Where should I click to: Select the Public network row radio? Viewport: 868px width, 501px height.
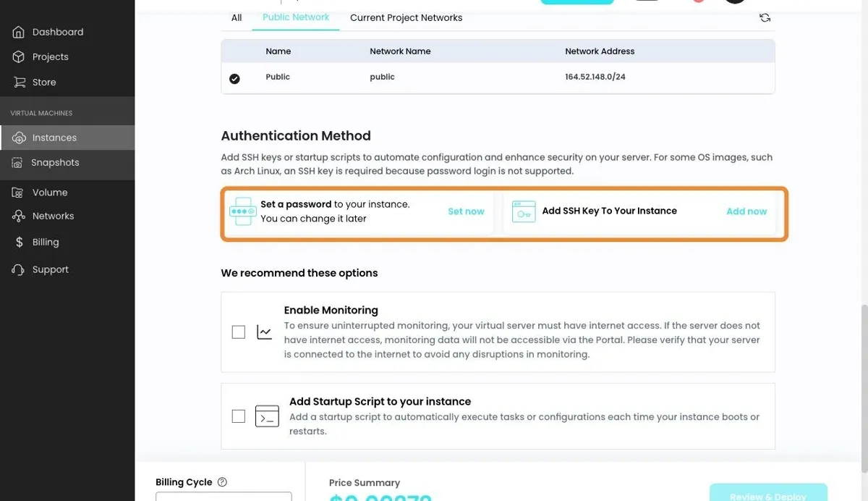click(234, 78)
